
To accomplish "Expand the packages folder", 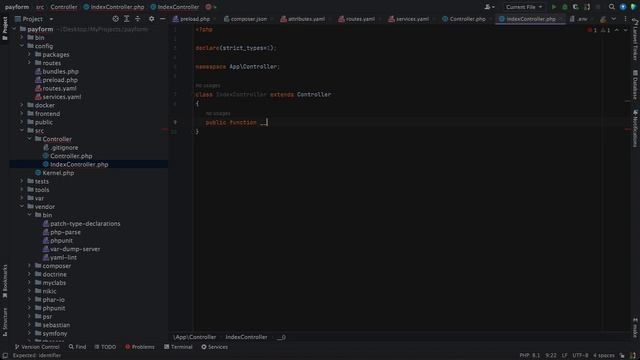I will click(29, 54).
